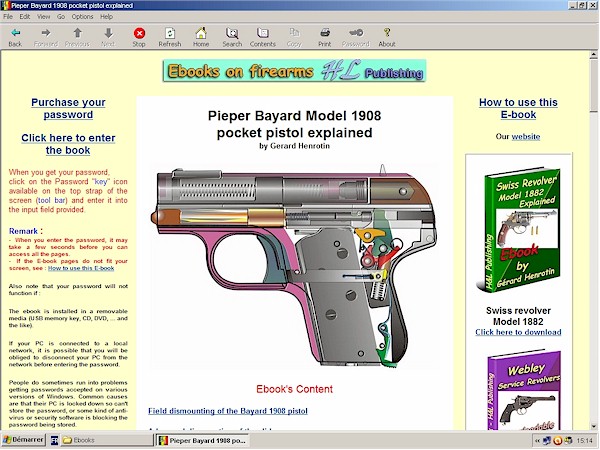Click the Pieper Bayard pistol cutaway illustration
This screenshot has height=450, width=600.
point(295,265)
